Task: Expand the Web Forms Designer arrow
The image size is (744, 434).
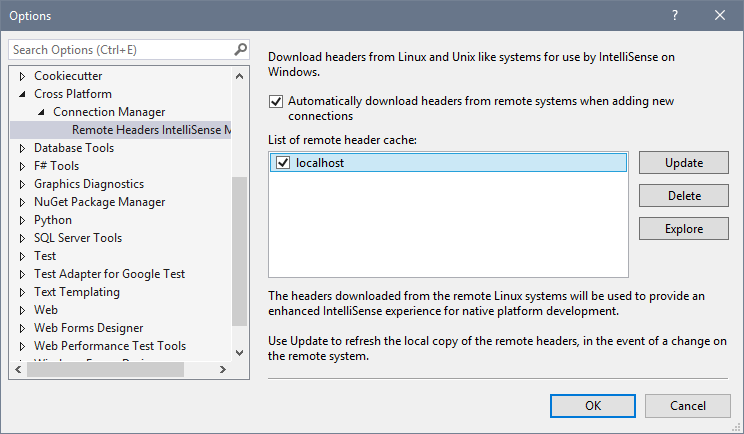Action: click(22, 328)
